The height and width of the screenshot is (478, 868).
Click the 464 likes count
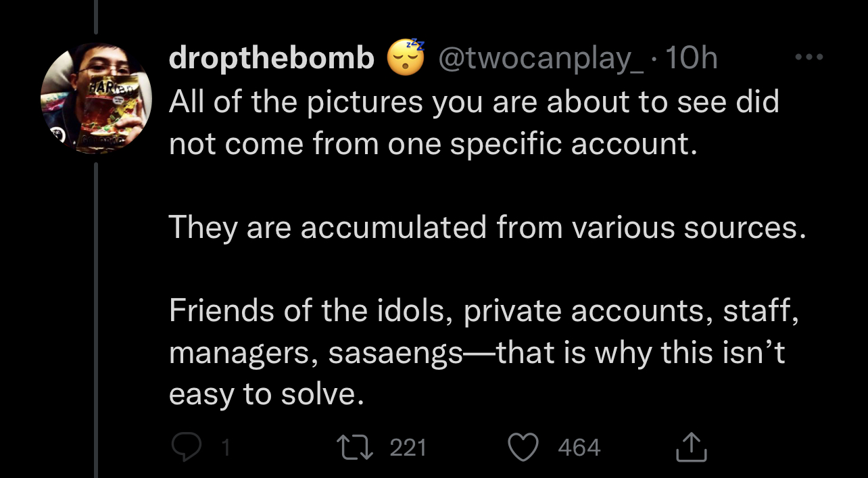tap(579, 448)
